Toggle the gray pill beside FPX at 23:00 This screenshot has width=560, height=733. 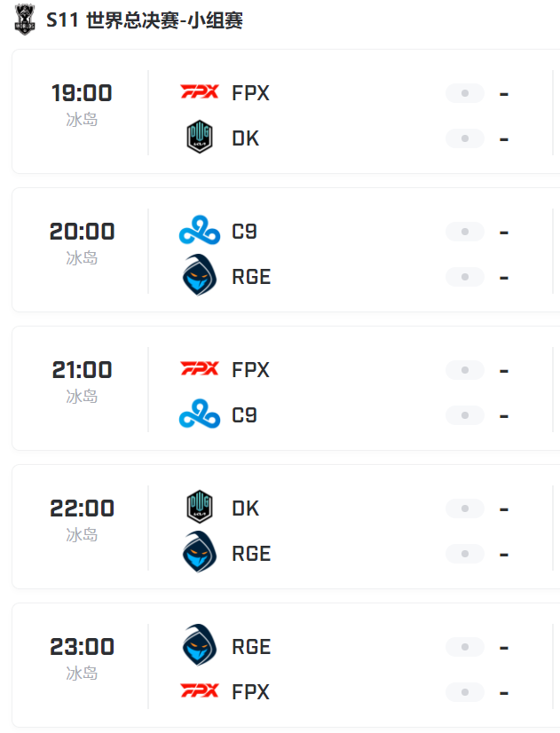point(464,692)
